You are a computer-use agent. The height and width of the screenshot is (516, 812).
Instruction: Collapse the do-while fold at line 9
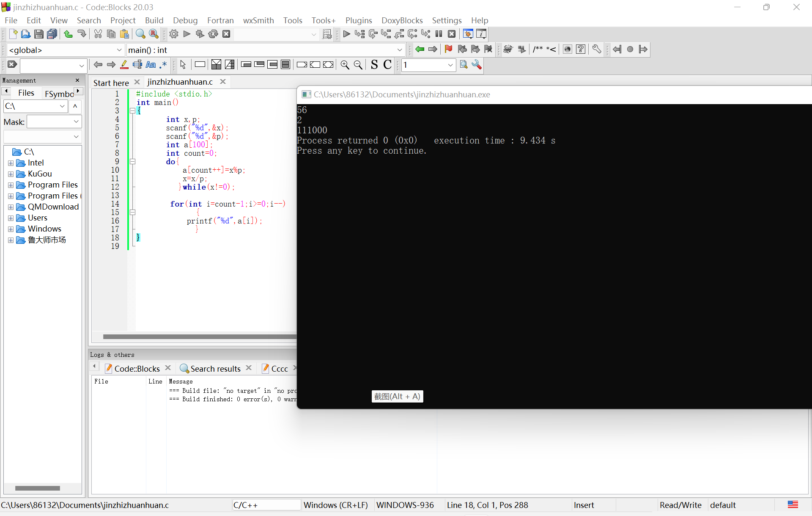tap(132, 162)
